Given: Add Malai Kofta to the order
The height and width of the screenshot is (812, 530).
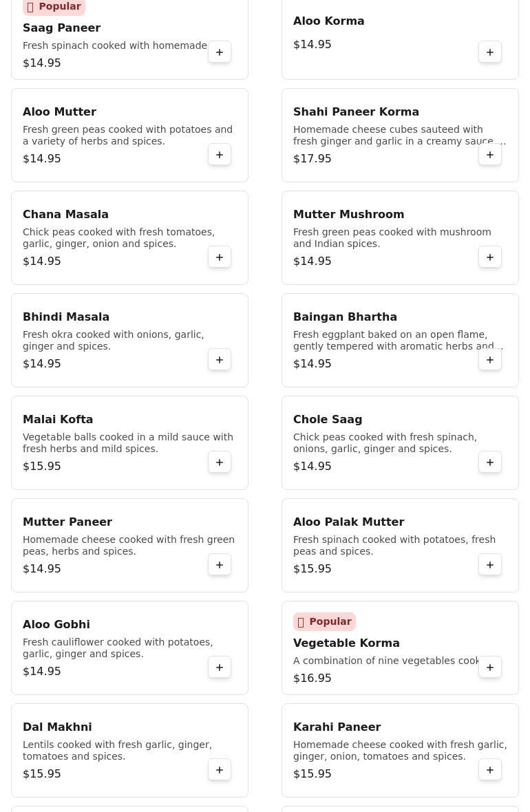Looking at the screenshot, I should tap(220, 462).
